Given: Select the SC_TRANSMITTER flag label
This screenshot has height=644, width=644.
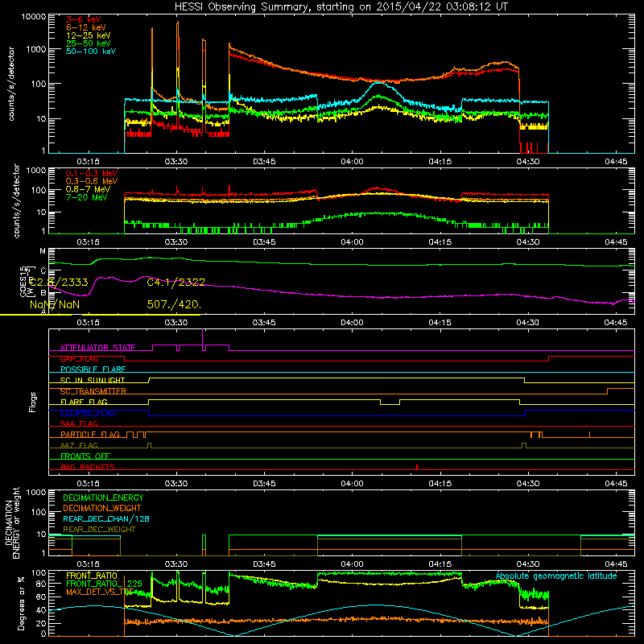Looking at the screenshot, I should pos(93,391).
